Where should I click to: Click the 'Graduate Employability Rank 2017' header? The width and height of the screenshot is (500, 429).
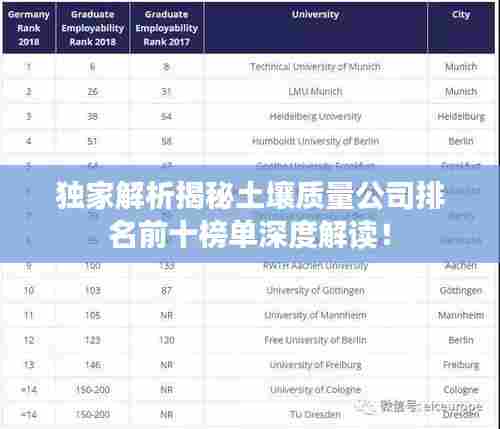click(167, 28)
